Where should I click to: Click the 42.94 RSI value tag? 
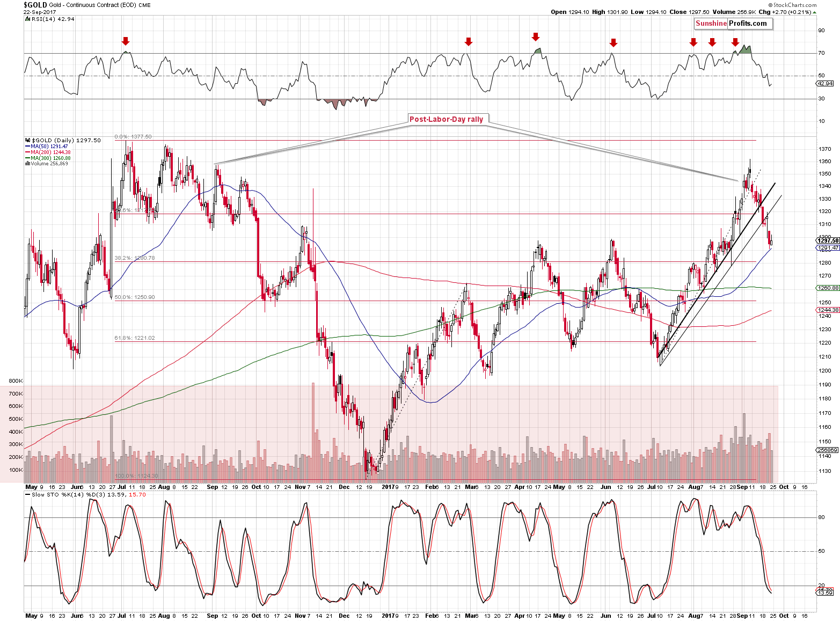tap(824, 84)
